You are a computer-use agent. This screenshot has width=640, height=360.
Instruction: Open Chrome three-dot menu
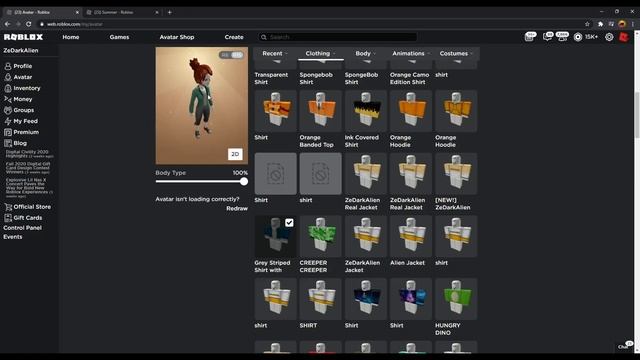point(633,24)
